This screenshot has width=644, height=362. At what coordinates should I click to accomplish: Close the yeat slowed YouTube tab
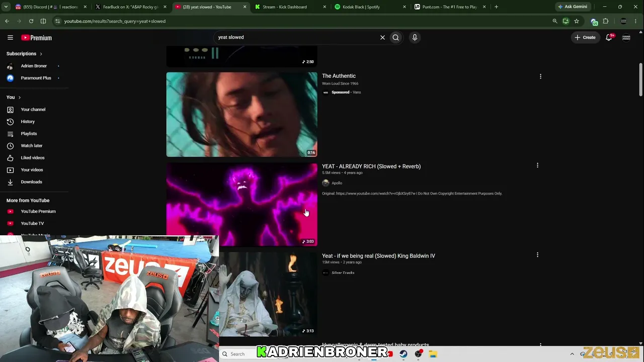(x=245, y=7)
